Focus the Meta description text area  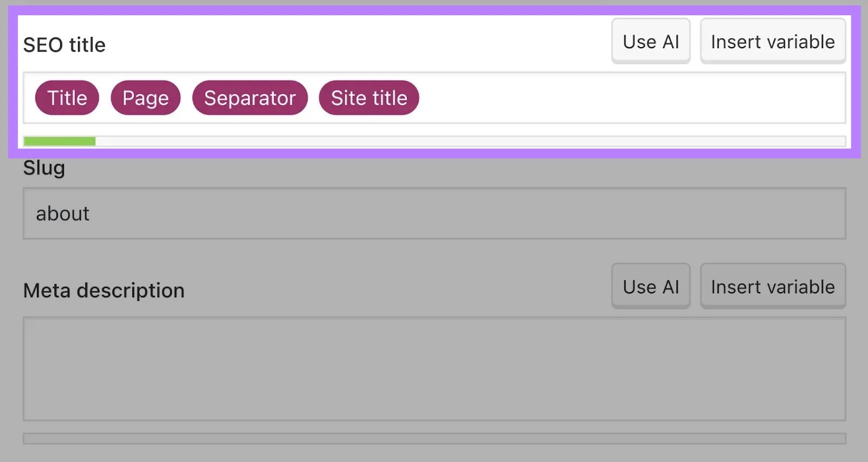434,369
